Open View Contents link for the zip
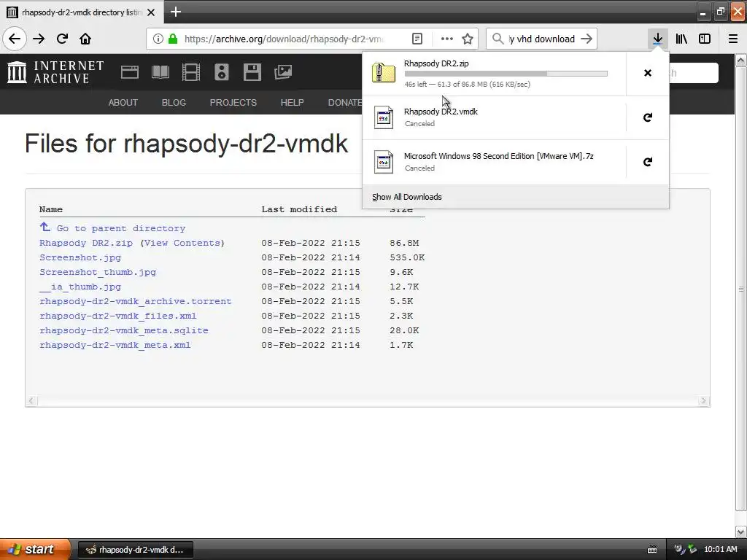The width and height of the screenshot is (747, 560). (182, 243)
